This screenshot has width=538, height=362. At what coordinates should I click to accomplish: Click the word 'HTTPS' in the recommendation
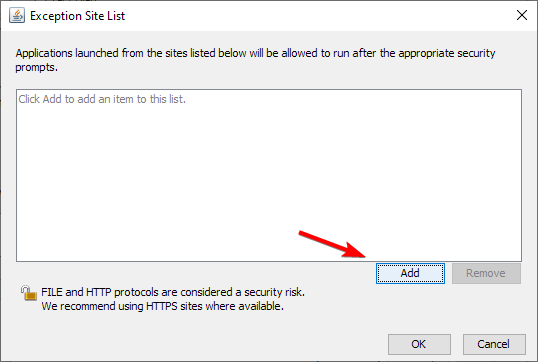click(161, 306)
